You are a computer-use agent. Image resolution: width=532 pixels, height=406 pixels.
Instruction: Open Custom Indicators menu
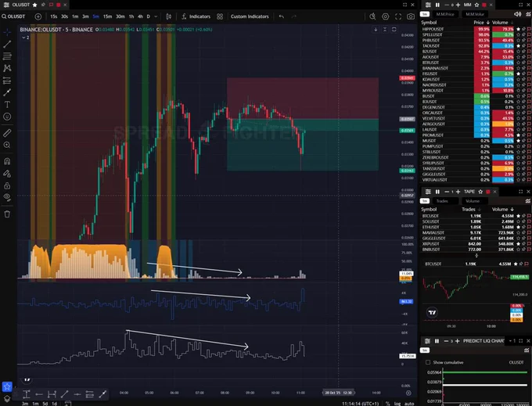(x=250, y=16)
